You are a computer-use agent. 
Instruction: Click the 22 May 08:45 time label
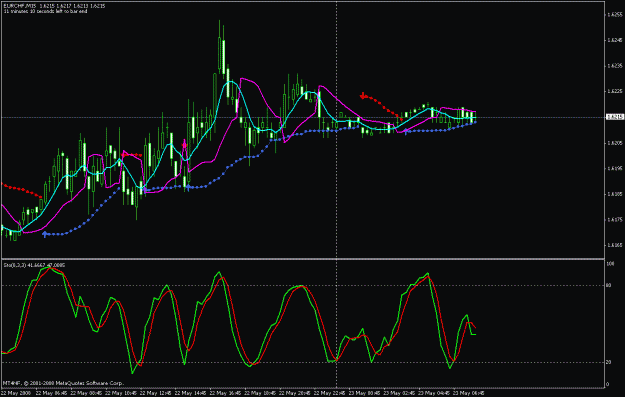pyautogui.click(x=86, y=393)
